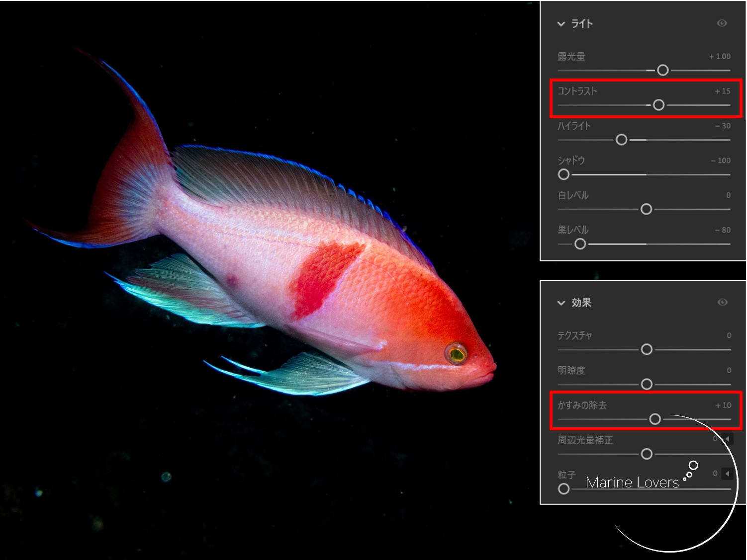
Task: Select the 黒レベル value field -80
Action: 722,230
